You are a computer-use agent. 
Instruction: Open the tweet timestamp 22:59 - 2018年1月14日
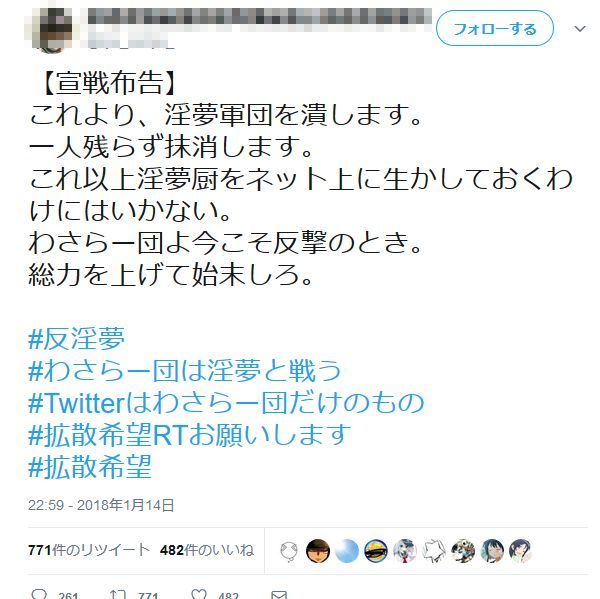point(101,505)
